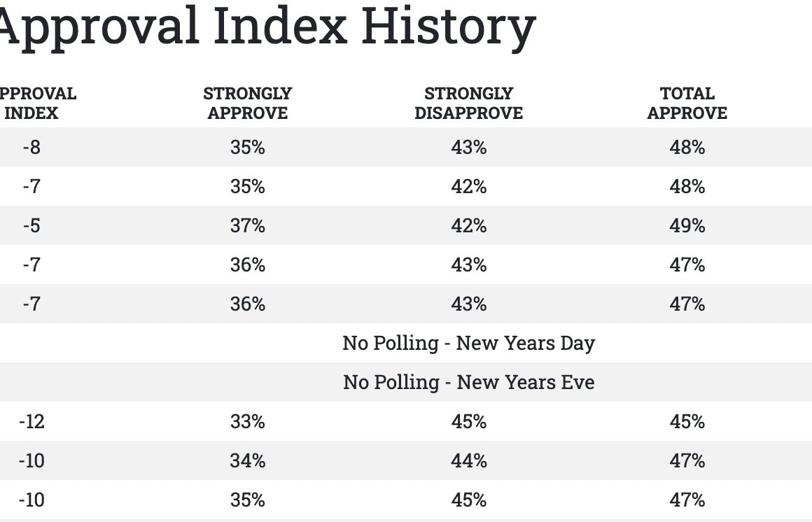Select the -5 approval index cell
The width and height of the screenshot is (812, 522).
click(x=31, y=226)
